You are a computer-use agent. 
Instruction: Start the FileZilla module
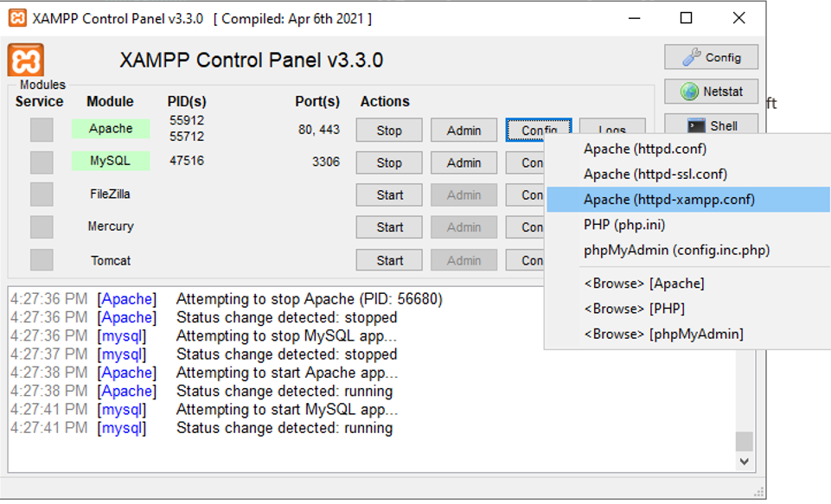click(388, 195)
